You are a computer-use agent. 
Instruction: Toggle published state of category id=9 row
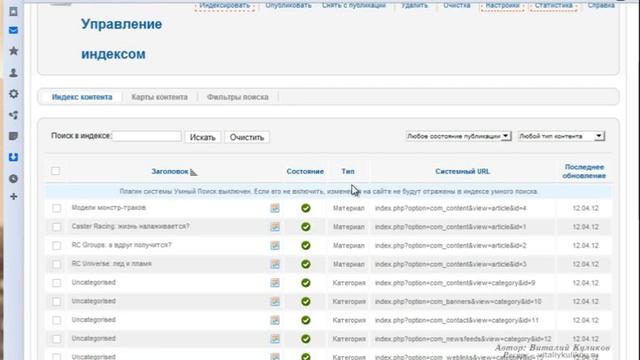coord(306,283)
